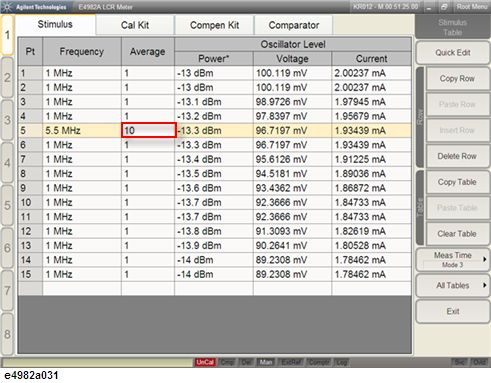Select the -13.6 dBm power cell
491x383 pixels.
[214, 188]
